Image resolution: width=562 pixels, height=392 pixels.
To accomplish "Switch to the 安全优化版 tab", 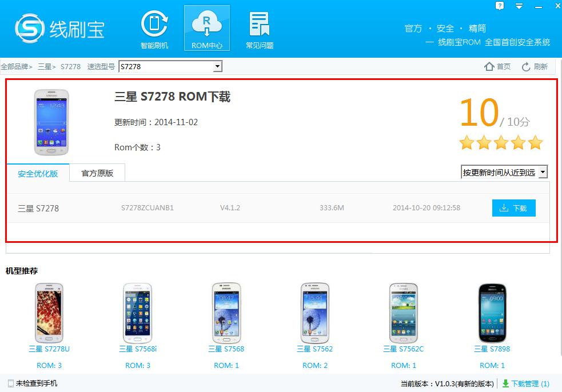I will (x=38, y=173).
